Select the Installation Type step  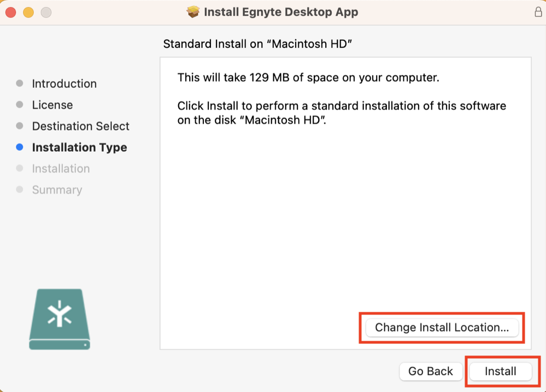coord(79,147)
